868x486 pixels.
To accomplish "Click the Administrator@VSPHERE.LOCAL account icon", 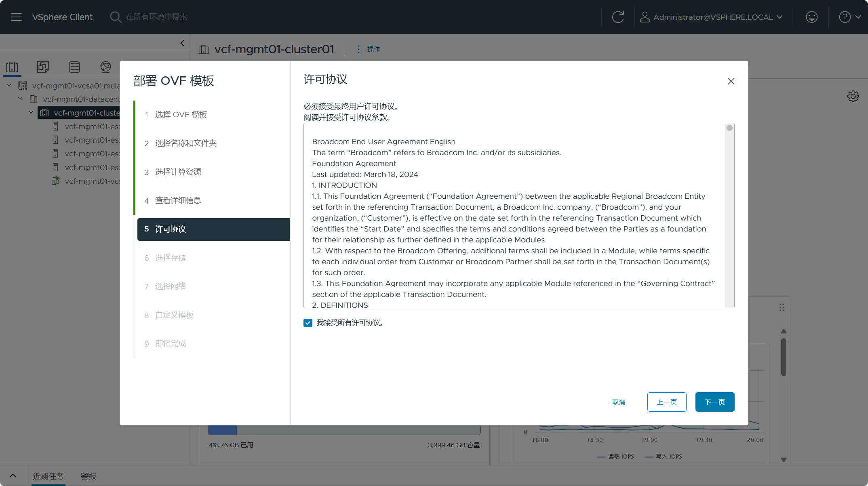I will point(643,17).
